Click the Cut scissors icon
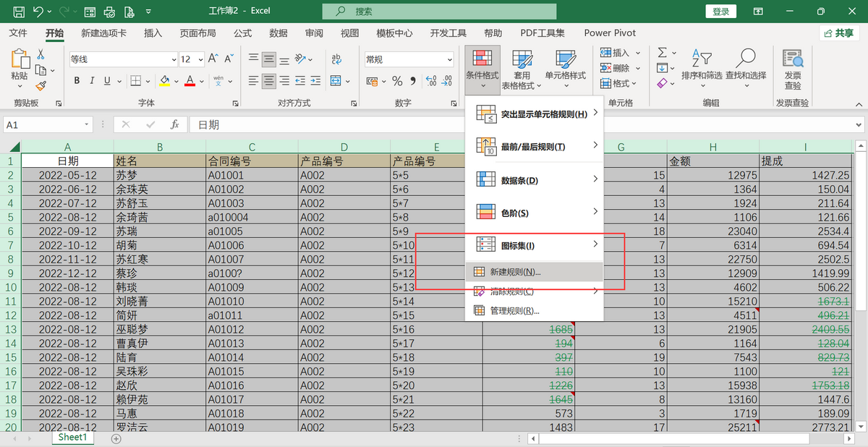868x447 pixels. [41, 54]
